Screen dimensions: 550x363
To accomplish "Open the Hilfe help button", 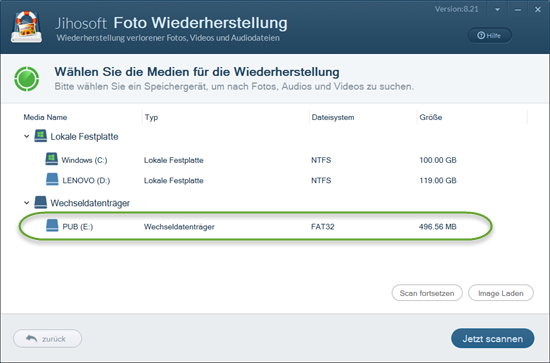I will (x=490, y=35).
